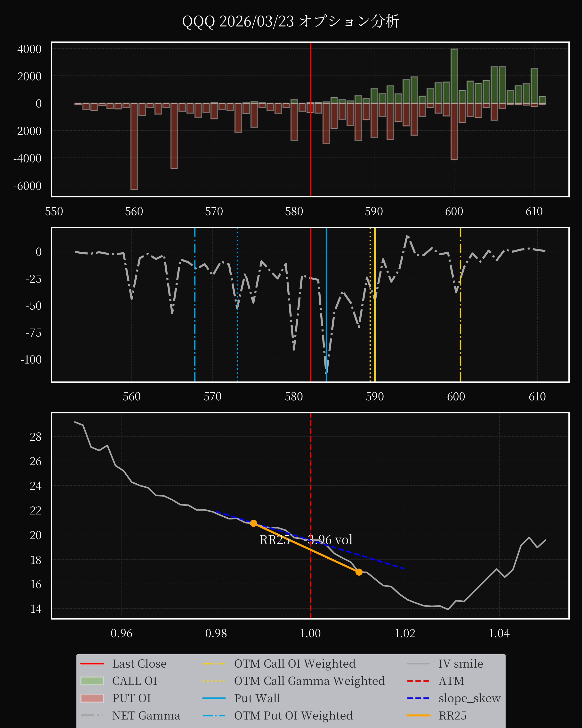Click the y-axis label '-75' of gamma chart
Image resolution: width=582 pixels, height=728 pixels.
[x=34, y=333]
